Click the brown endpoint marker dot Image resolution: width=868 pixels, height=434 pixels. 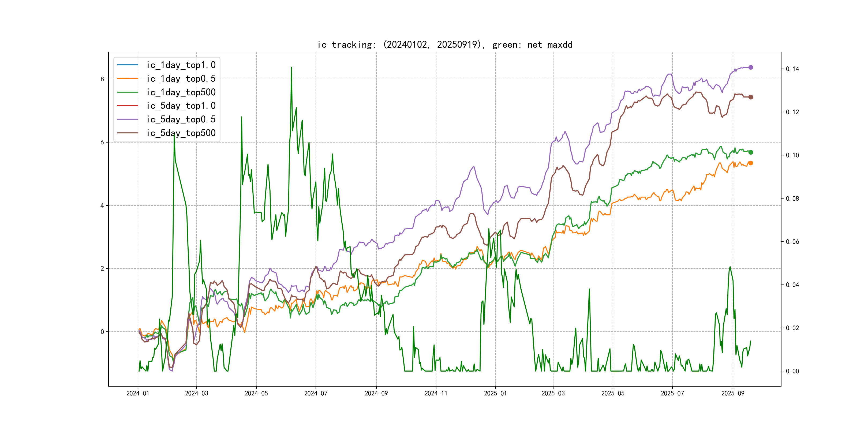[x=750, y=97]
